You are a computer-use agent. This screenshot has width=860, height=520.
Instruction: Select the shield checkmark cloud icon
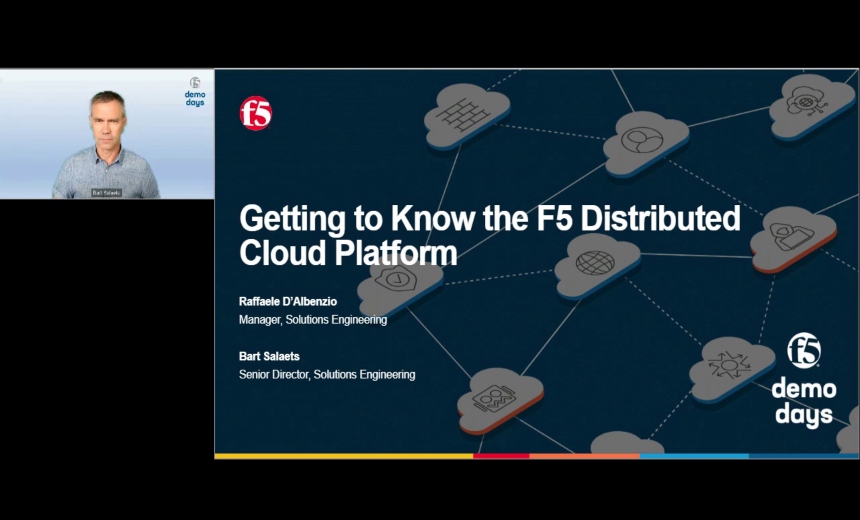400,281
